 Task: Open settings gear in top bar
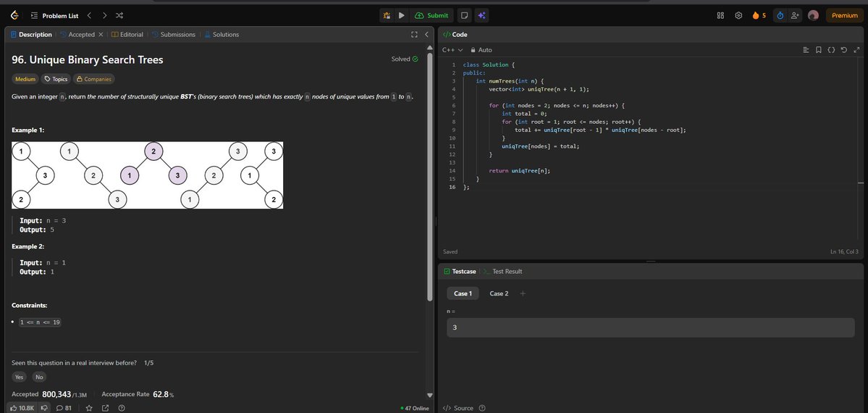coord(738,15)
